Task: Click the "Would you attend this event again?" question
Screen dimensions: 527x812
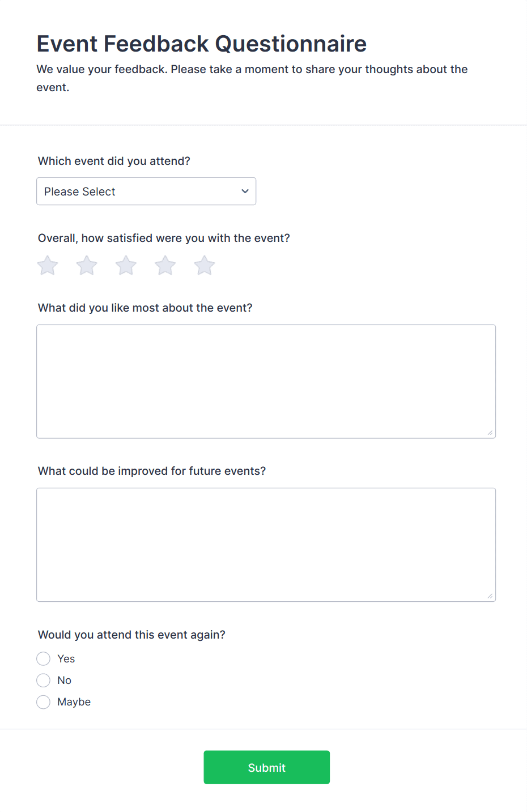Action: pyautogui.click(x=131, y=635)
